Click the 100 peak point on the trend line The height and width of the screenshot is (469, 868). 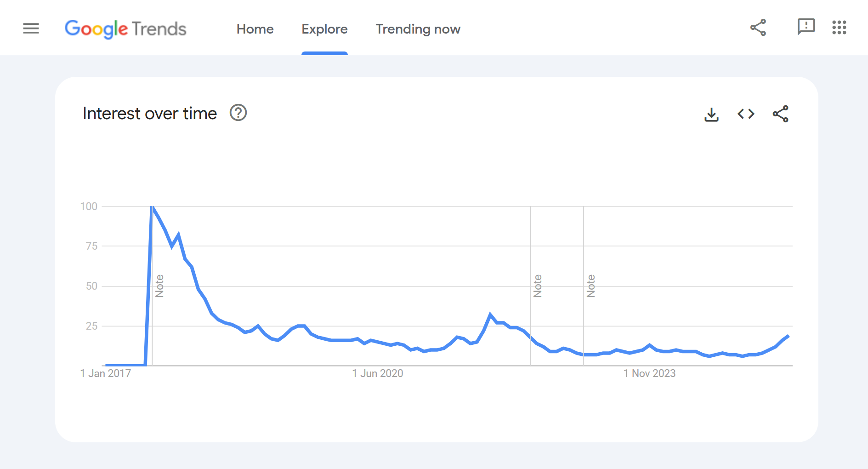click(x=152, y=206)
